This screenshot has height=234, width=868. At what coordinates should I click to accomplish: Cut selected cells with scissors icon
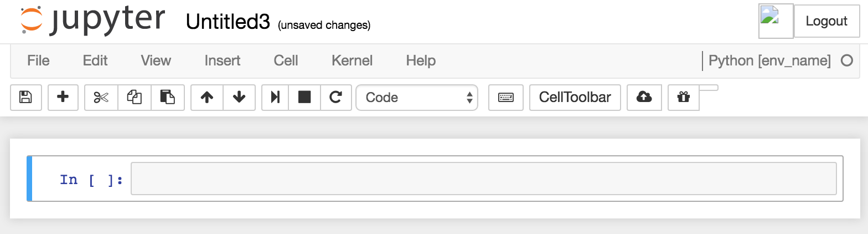(101, 98)
